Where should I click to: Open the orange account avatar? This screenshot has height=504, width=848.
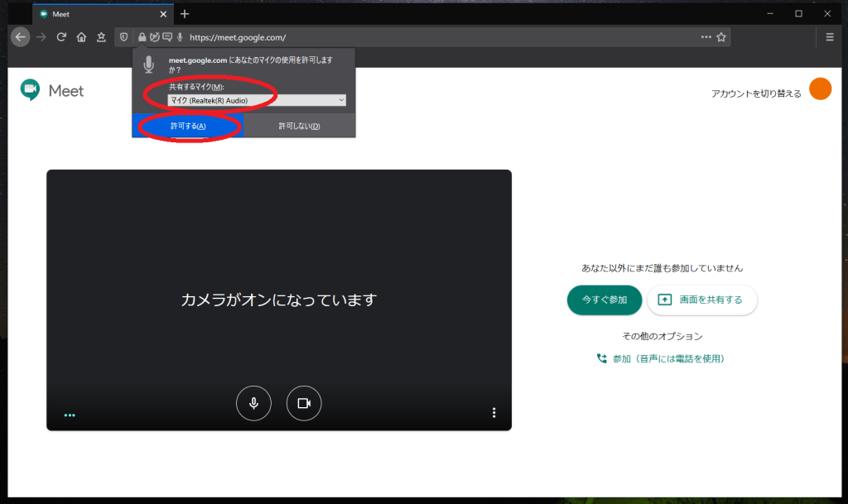(821, 89)
